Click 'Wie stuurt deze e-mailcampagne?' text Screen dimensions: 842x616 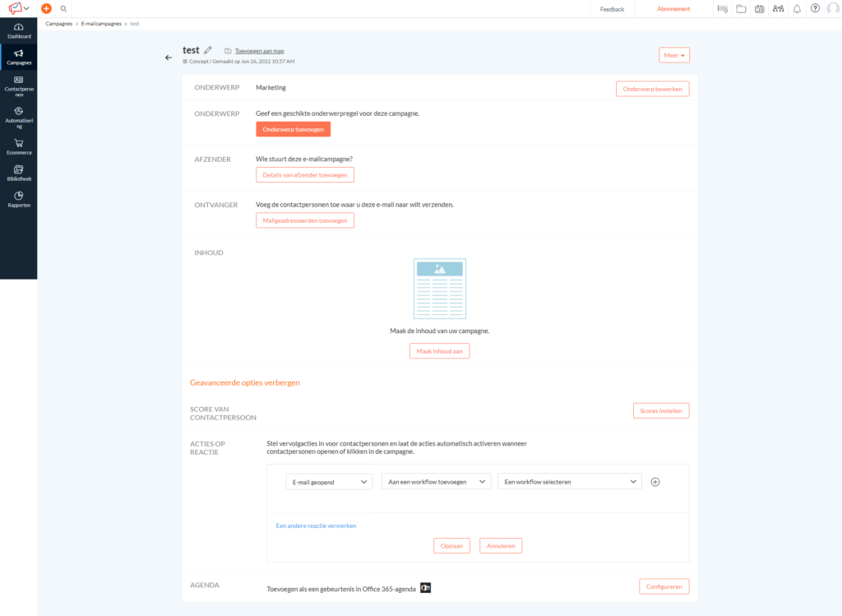[x=304, y=159]
